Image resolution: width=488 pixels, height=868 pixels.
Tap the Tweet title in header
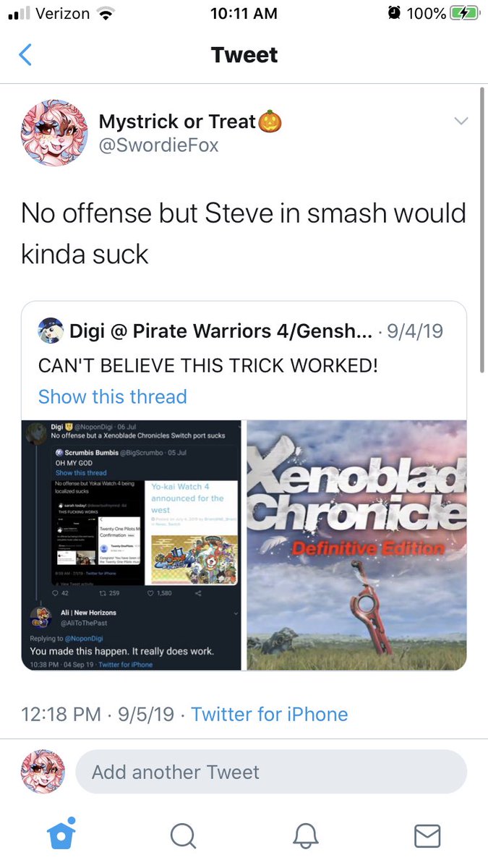pyautogui.click(x=244, y=55)
